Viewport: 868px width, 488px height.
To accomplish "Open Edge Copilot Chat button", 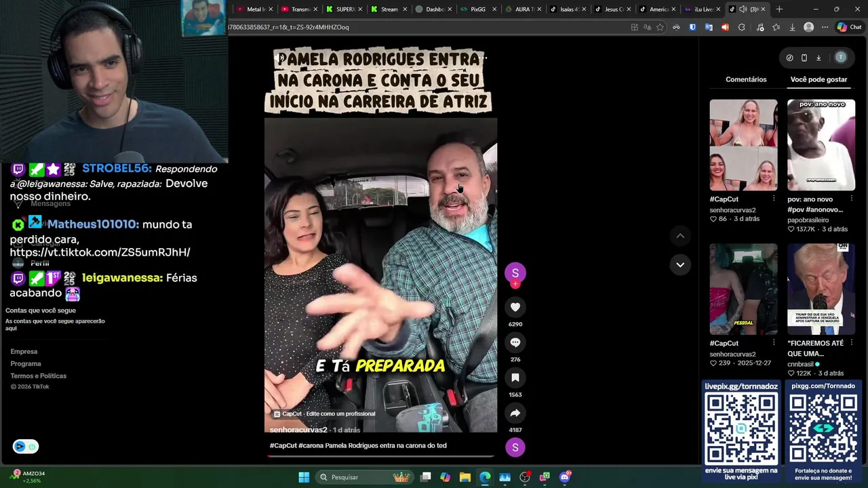I will point(849,27).
